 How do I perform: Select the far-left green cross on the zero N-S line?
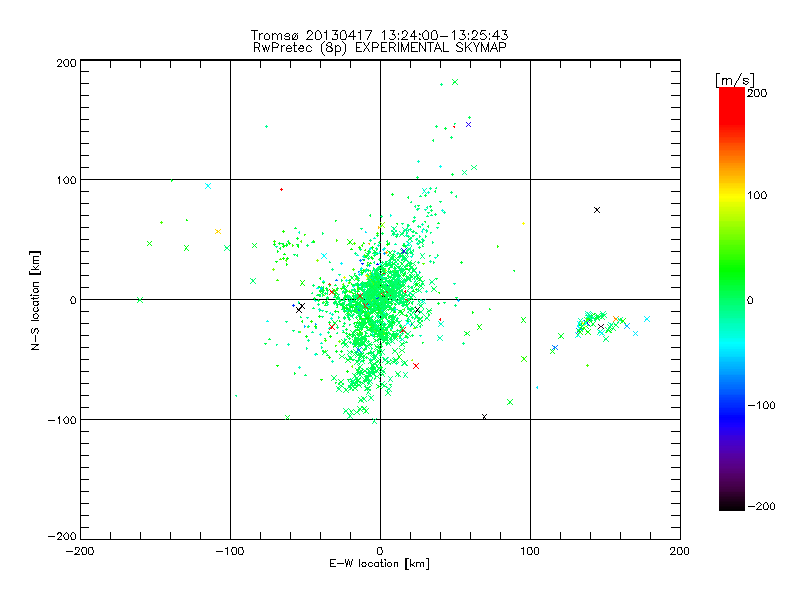[140, 300]
